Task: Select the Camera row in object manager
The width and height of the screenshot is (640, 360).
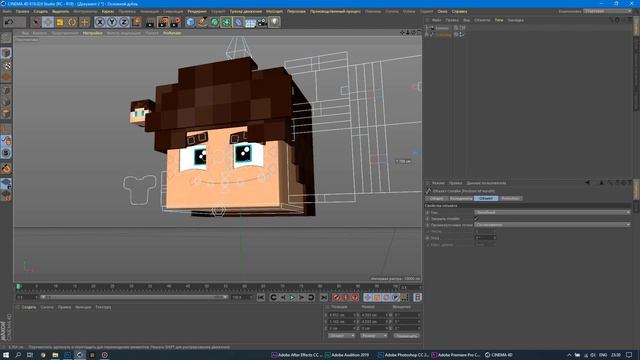Action: 442,28
